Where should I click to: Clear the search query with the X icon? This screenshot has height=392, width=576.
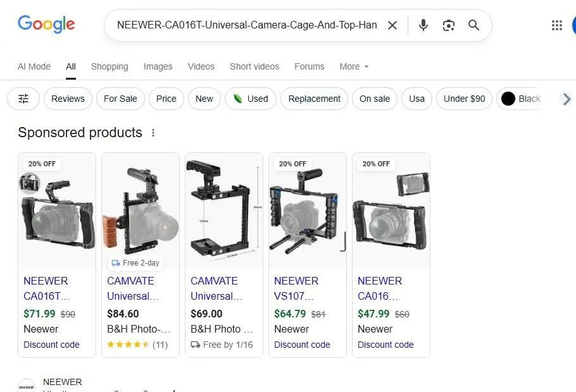[392, 25]
